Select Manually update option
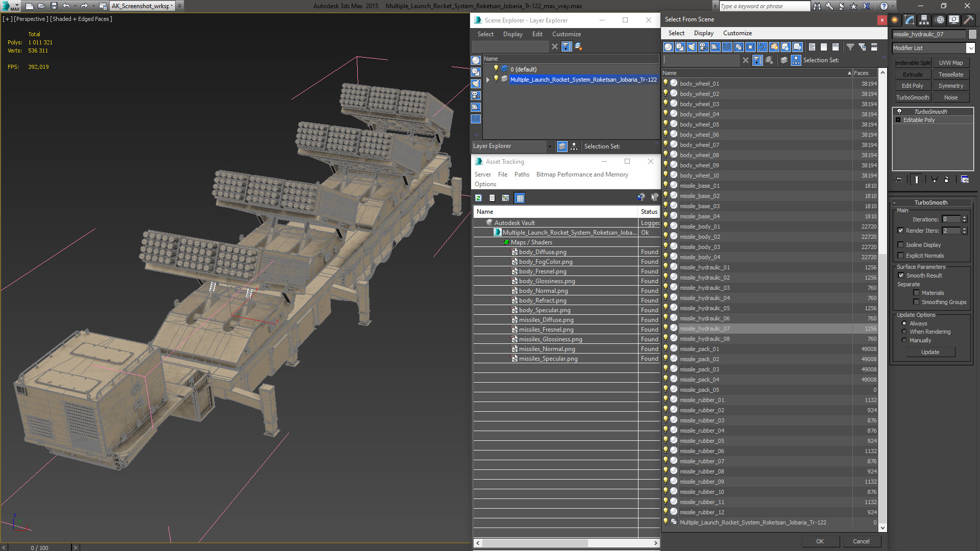The width and height of the screenshot is (980, 551). tap(904, 340)
